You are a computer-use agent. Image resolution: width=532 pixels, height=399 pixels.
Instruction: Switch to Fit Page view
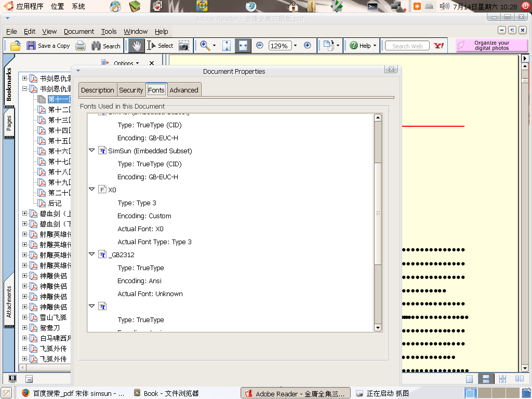(x=227, y=46)
